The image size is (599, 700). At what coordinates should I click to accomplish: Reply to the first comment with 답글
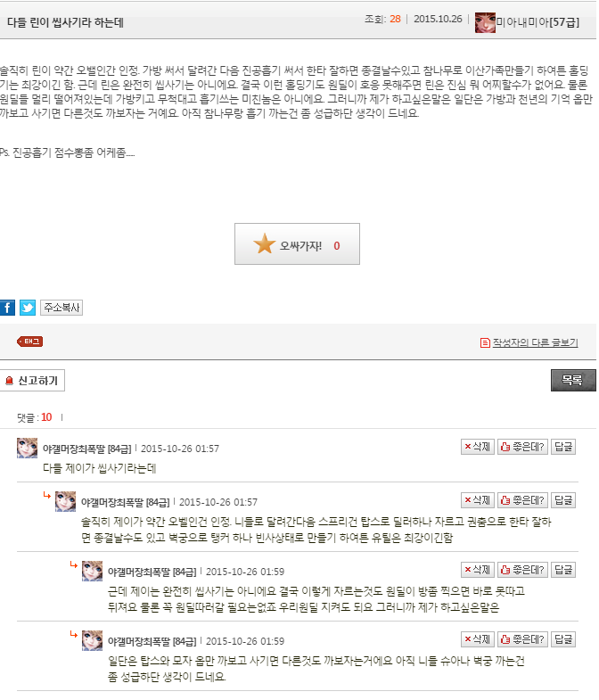click(563, 447)
